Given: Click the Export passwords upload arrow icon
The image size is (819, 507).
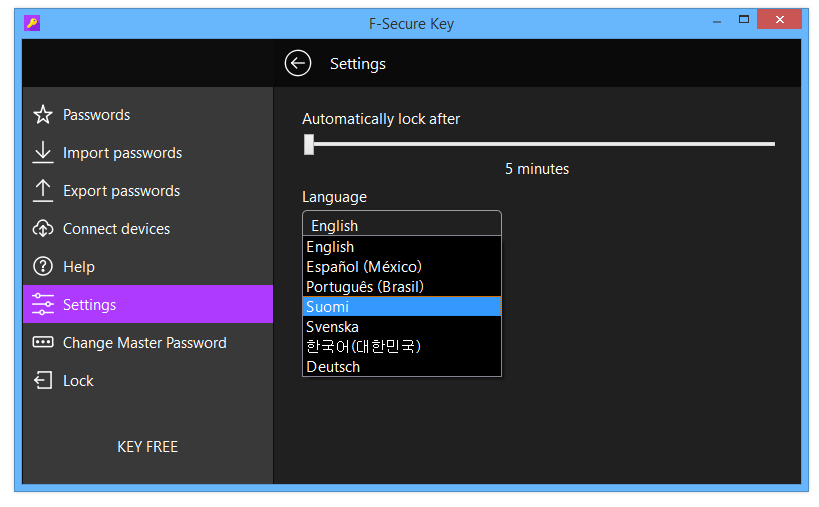Looking at the screenshot, I should click(43, 191).
